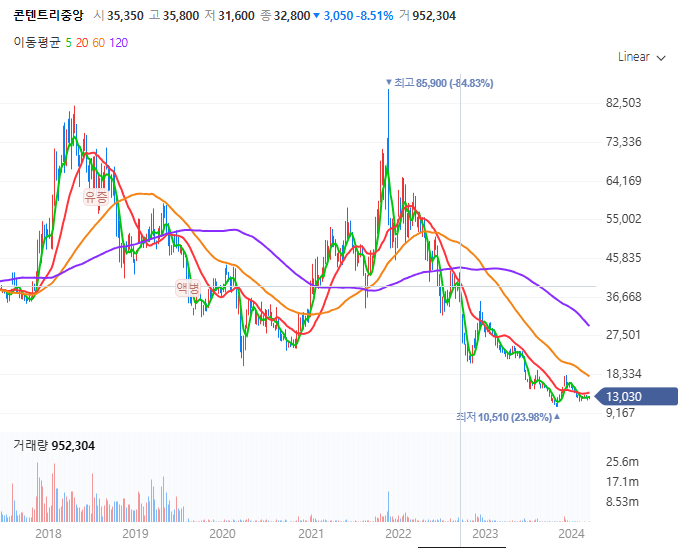Screen dimensions: 681x548
Task: Open the Linear scale dropdown
Action: 641,57
